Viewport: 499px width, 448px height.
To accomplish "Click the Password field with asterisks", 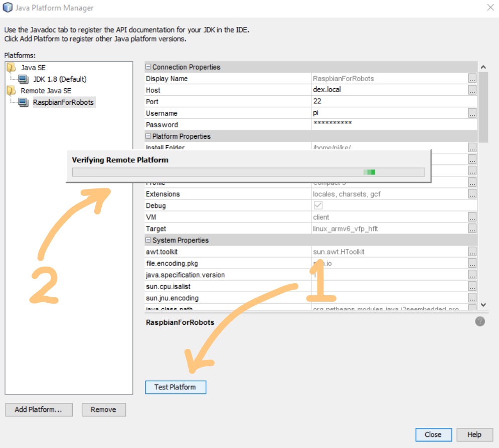I will [x=394, y=124].
